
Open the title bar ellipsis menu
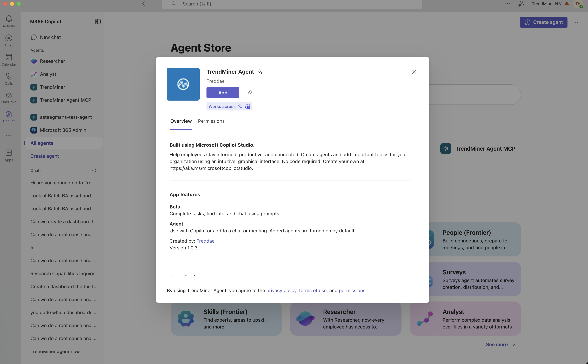pos(508,4)
